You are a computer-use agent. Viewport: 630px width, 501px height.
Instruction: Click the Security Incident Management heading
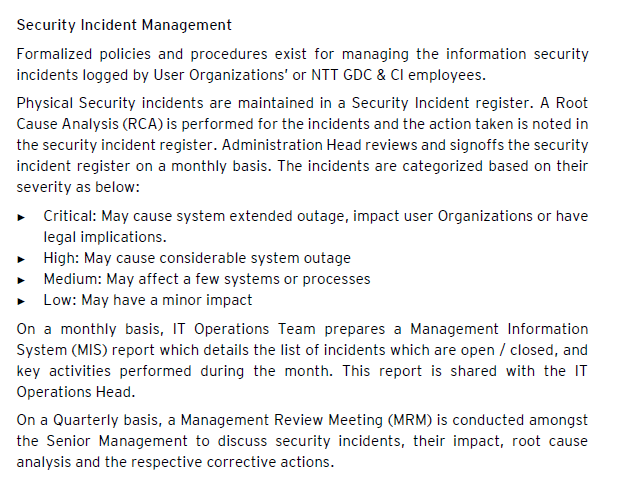coord(124,25)
